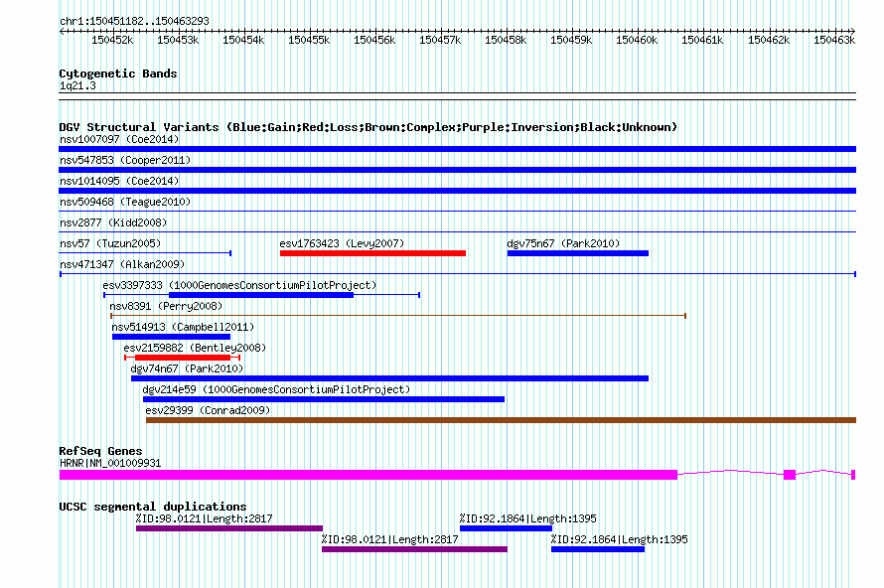884x588 pixels.
Task: Click the 150457k ruler tick label
Action: pos(440,40)
